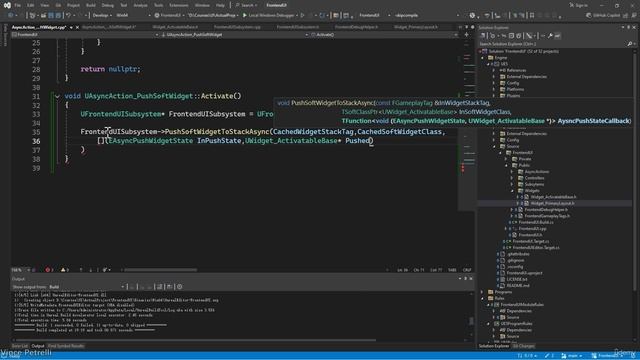
Task: Click the errors count indicator
Action: [49, 270]
